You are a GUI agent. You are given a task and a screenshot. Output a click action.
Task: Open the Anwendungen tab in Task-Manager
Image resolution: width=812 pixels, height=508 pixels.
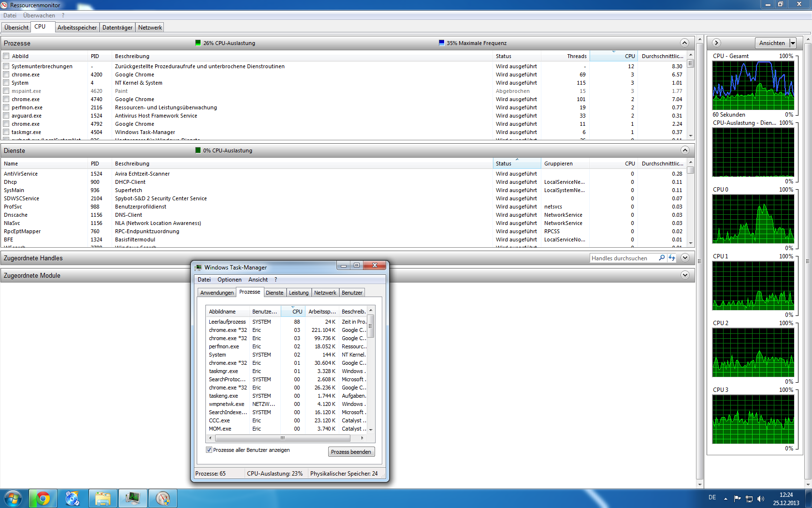(217, 293)
